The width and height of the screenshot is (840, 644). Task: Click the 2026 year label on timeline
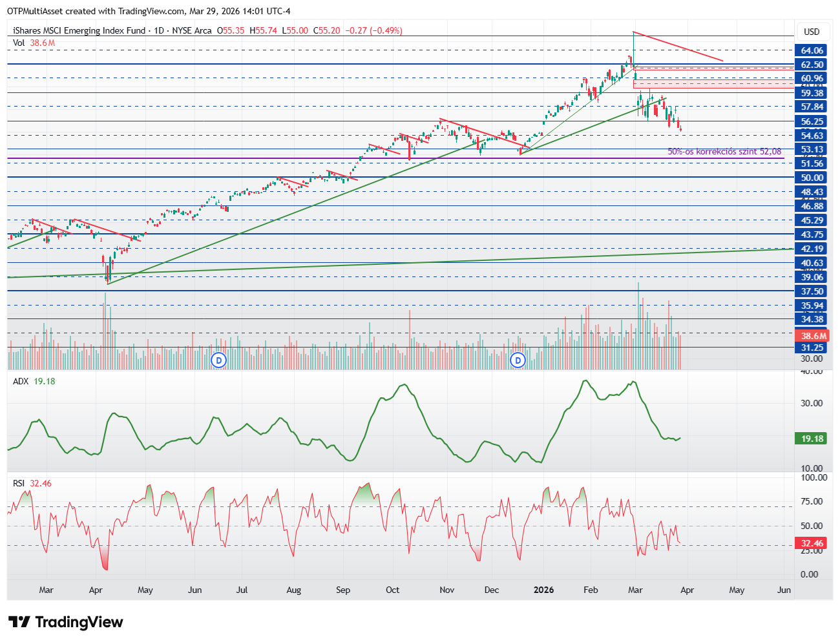[543, 590]
